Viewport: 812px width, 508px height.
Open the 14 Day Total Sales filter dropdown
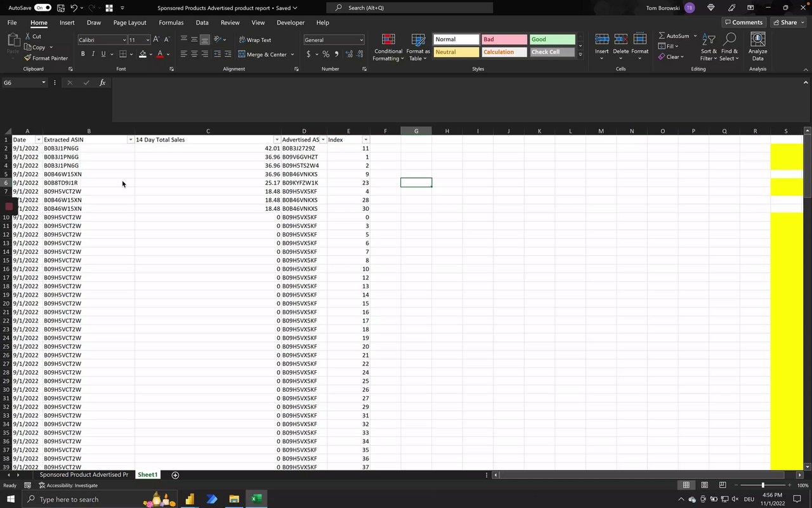[x=277, y=140]
